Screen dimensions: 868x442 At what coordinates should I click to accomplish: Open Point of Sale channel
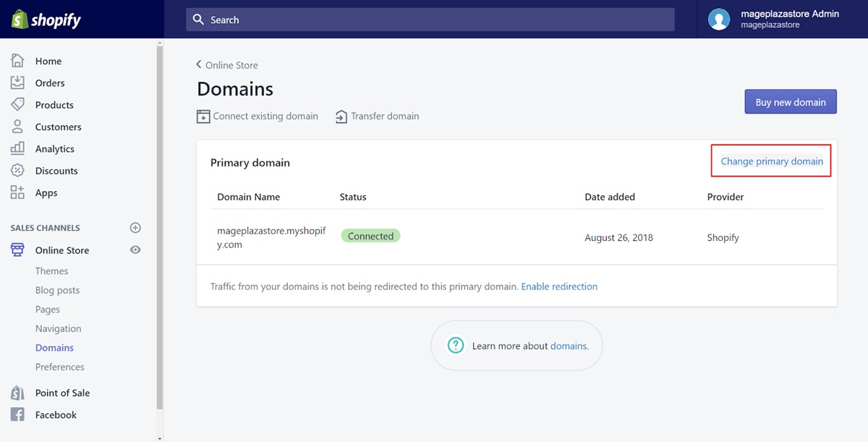[62, 393]
